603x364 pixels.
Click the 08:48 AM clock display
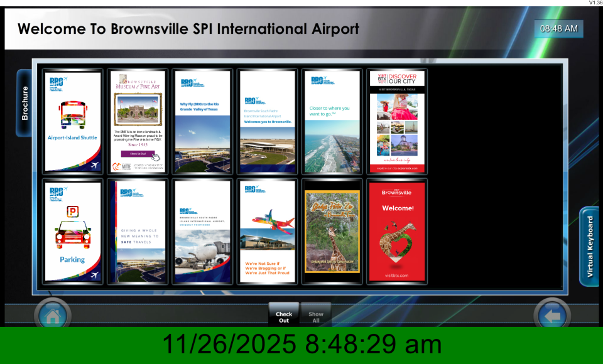pos(558,29)
